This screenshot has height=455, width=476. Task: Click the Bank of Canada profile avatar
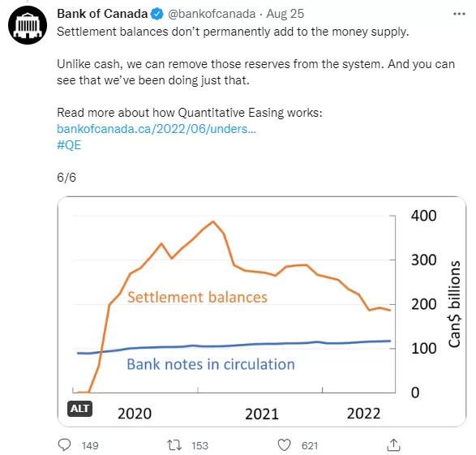[28, 25]
